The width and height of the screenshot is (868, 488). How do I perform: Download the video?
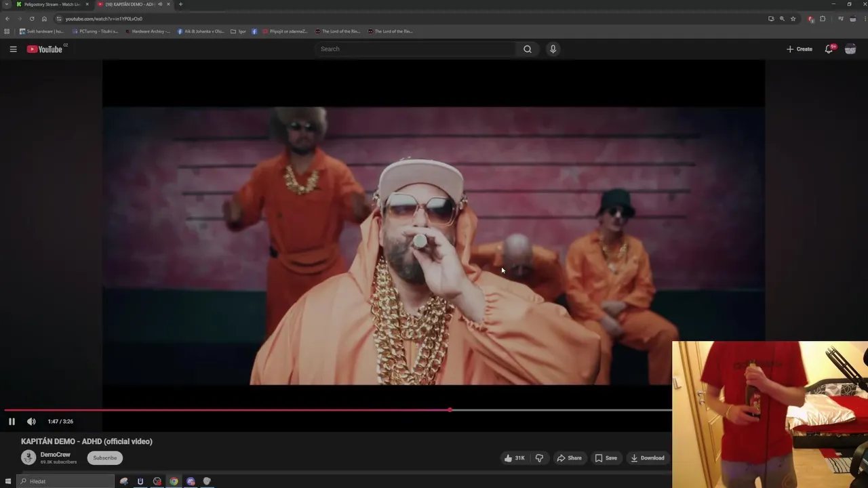tap(648, 458)
